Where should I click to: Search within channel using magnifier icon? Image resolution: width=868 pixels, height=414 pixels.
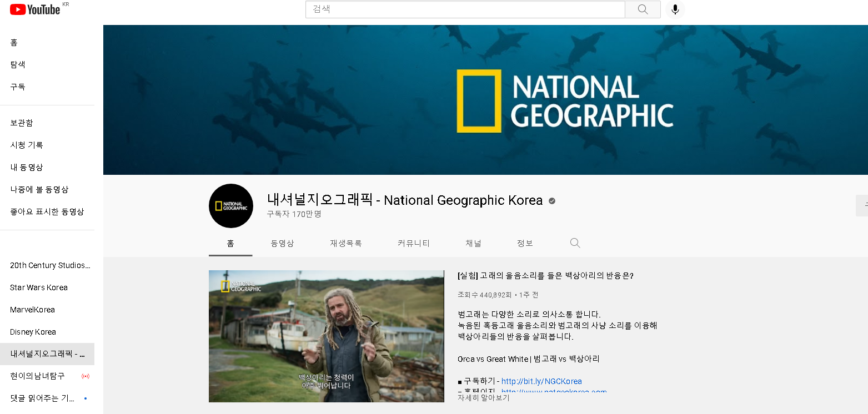[575, 243]
